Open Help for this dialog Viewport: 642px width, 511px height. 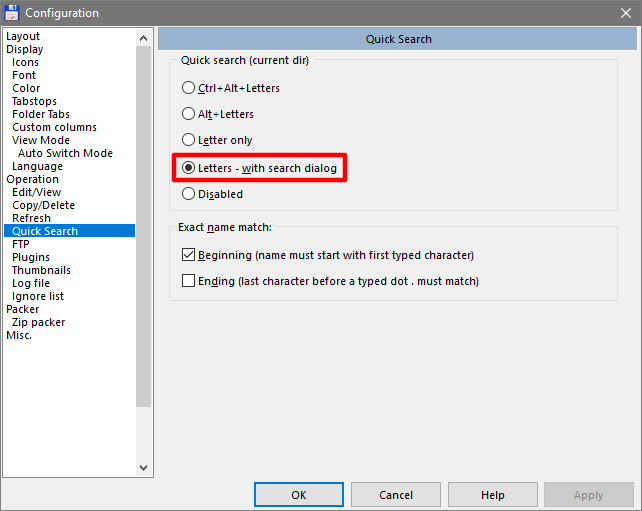[493, 495]
